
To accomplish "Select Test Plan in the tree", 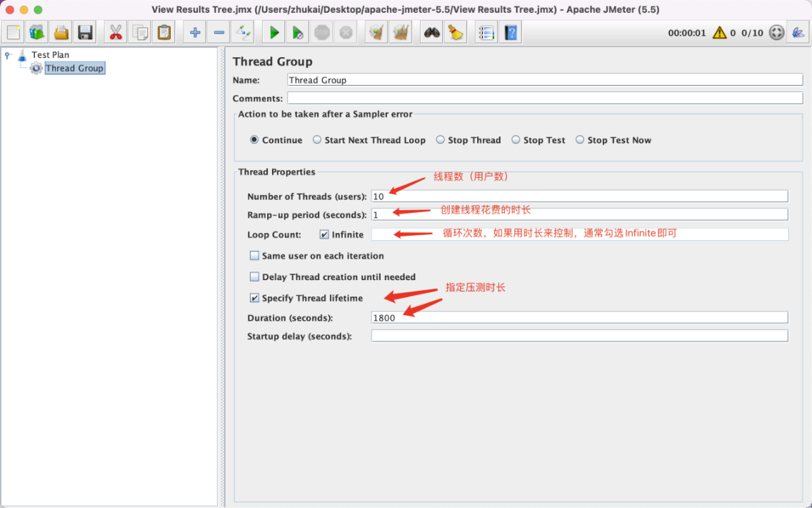I will click(50, 55).
